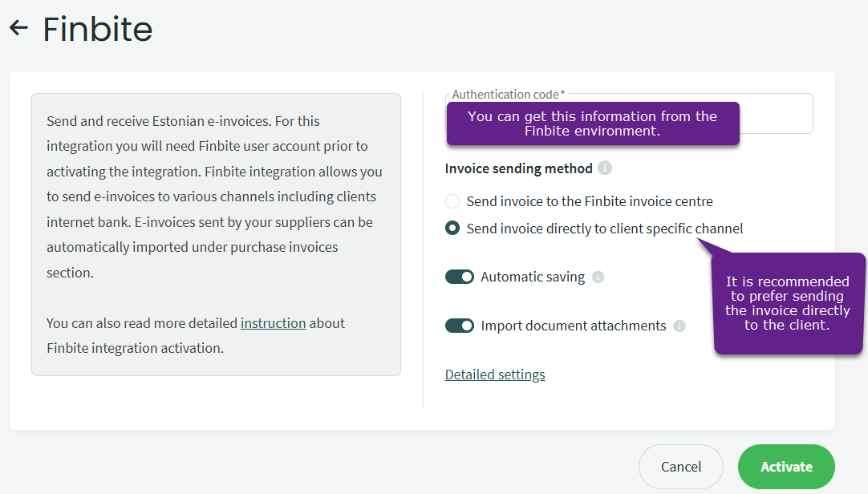868x494 pixels.
Task: Click the Finbite page heading
Action: pos(97,30)
